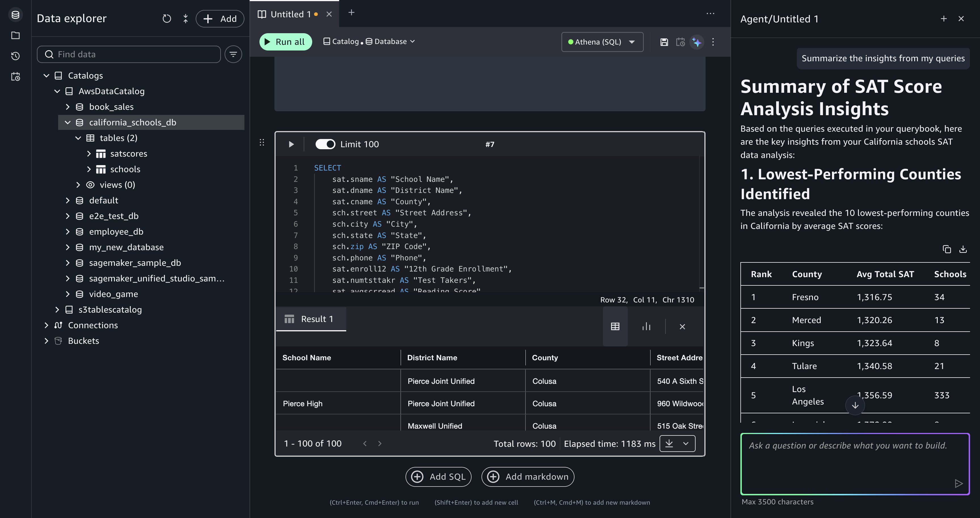The height and width of the screenshot is (518, 980).
Task: Expand the satscores table
Action: pos(89,154)
